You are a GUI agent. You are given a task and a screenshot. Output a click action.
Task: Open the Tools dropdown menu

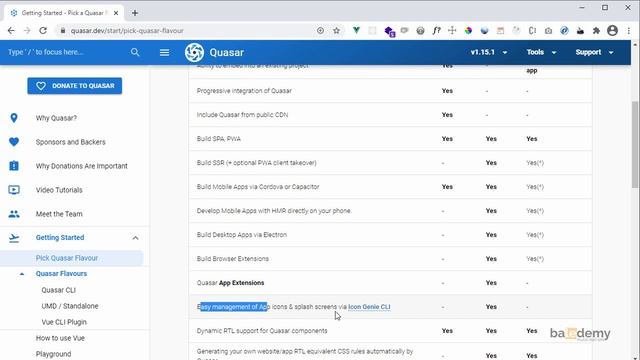pos(541,52)
